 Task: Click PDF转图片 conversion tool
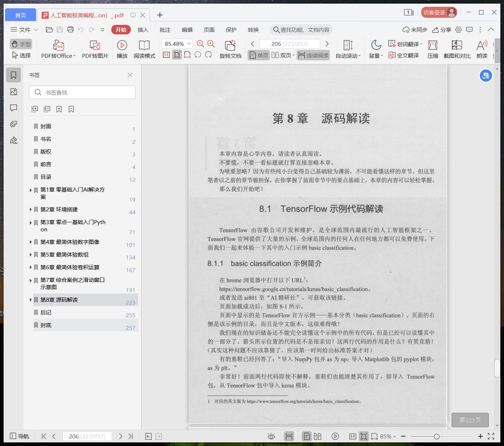tap(95, 49)
